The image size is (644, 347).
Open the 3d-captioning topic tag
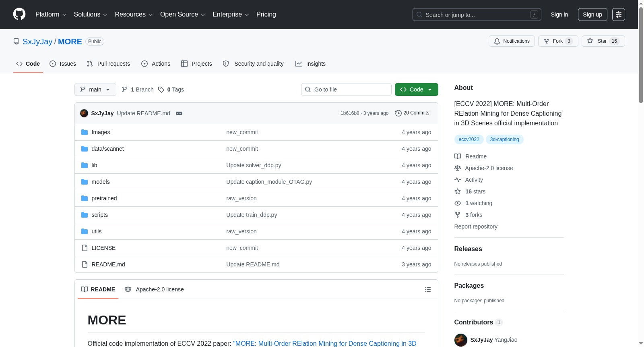pyautogui.click(x=505, y=139)
